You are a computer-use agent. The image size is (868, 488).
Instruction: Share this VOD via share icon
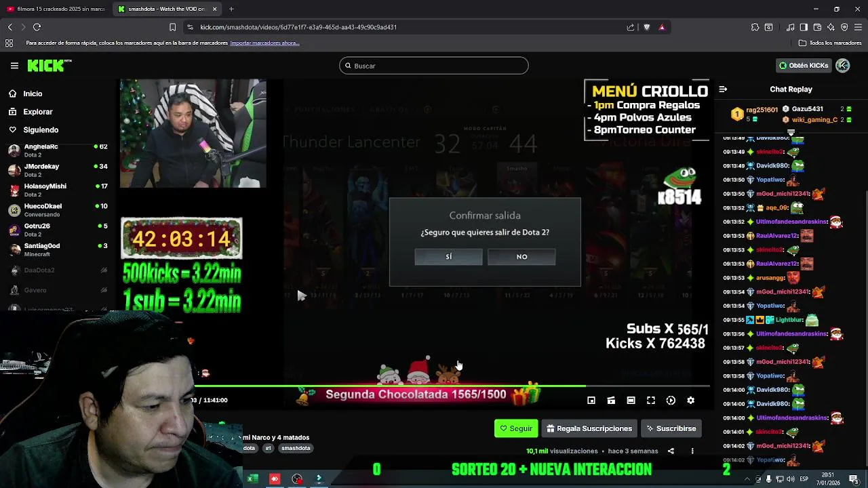pyautogui.click(x=671, y=451)
